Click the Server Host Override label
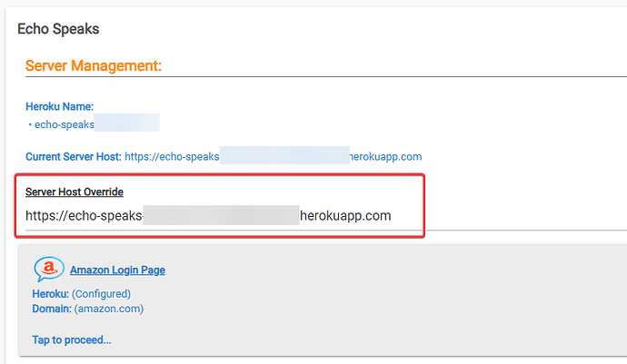 pyautogui.click(x=75, y=192)
